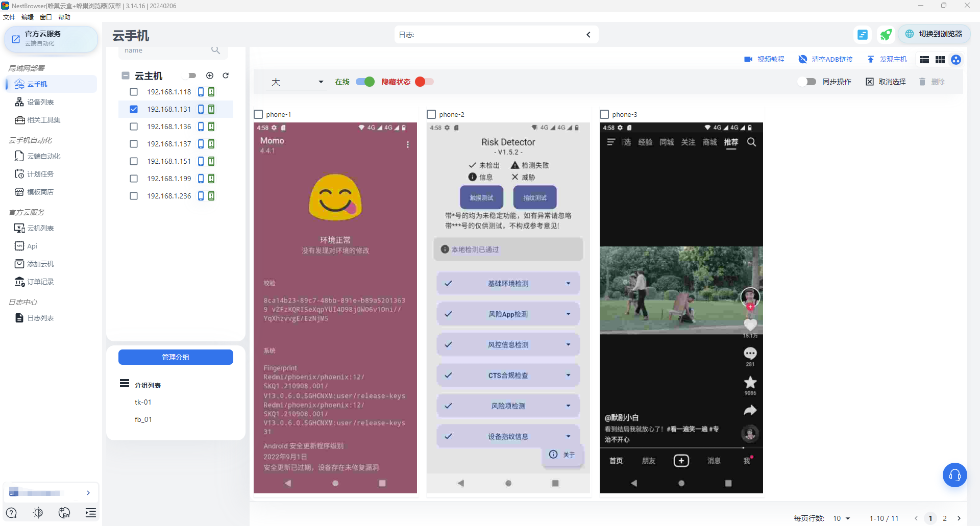Image resolution: width=980 pixels, height=526 pixels.
Task: Switch hosts to grid view layout
Action: click(x=940, y=60)
